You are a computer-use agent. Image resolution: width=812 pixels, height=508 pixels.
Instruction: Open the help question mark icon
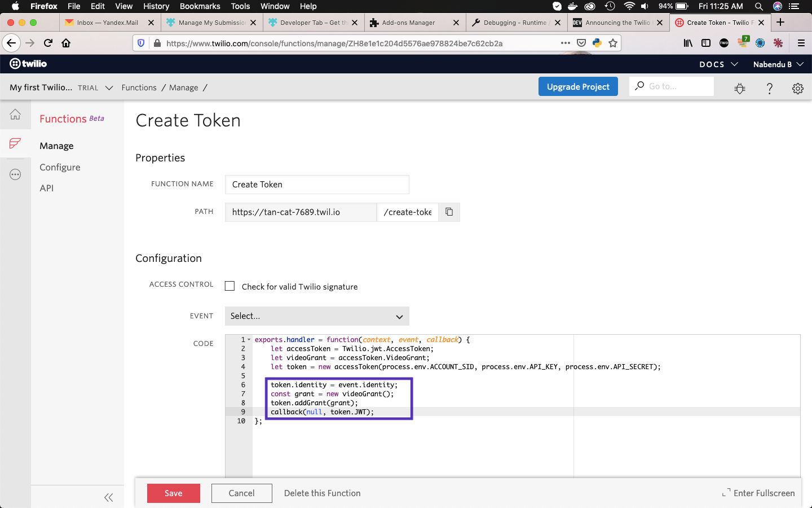point(769,88)
